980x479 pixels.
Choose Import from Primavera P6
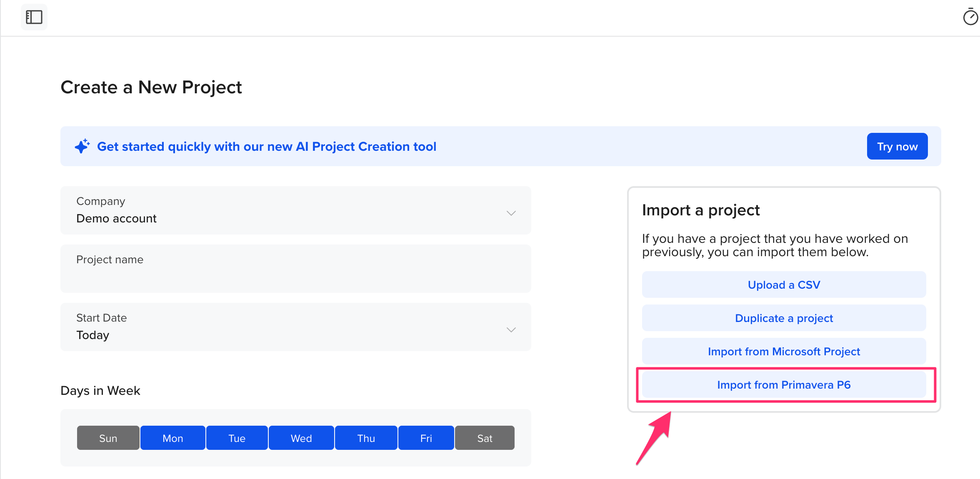coord(784,384)
